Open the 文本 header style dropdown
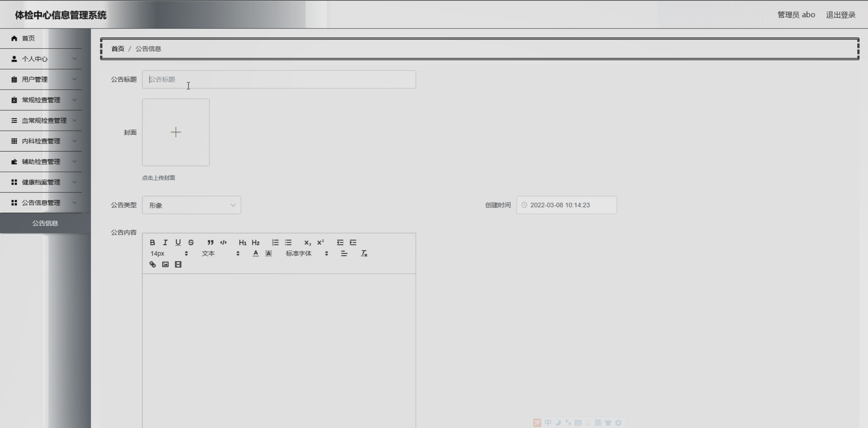 click(x=221, y=253)
